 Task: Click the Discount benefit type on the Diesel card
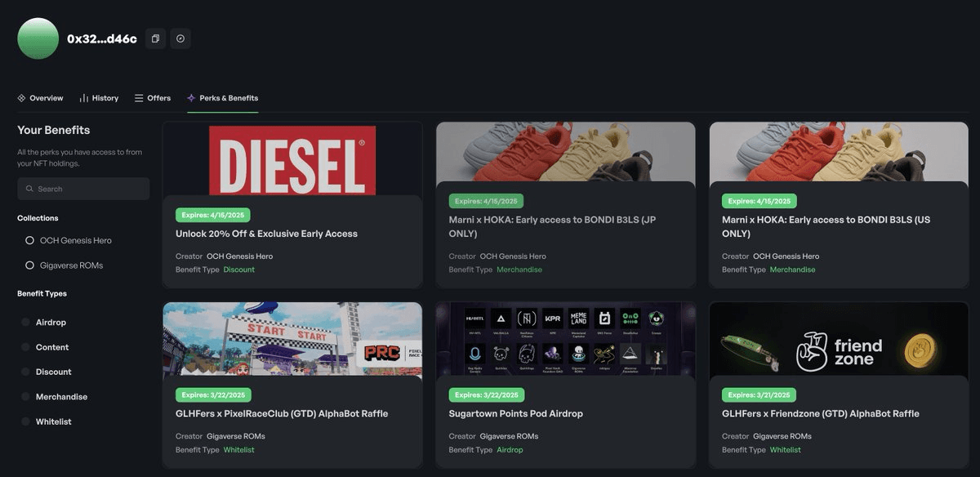239,270
